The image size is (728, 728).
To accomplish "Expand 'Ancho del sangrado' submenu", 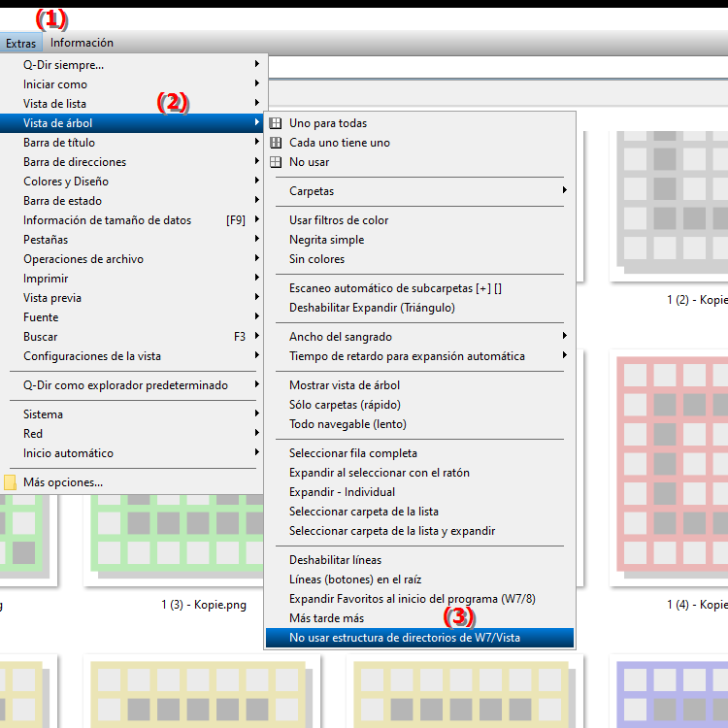I will (x=419, y=337).
